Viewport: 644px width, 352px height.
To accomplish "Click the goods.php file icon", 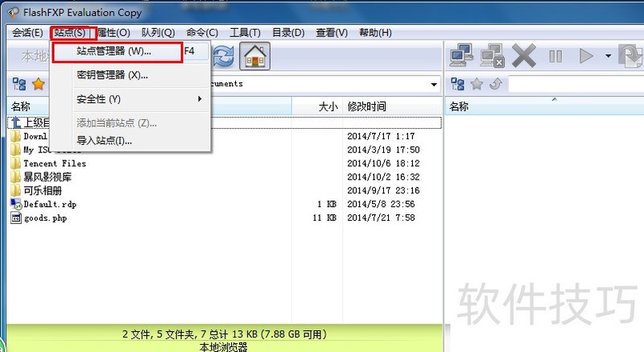I will 15,217.
